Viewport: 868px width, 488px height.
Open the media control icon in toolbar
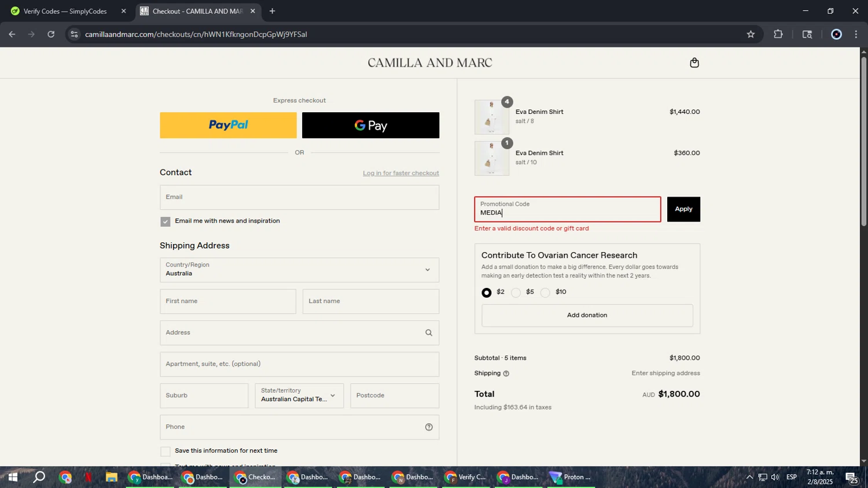[807, 34]
